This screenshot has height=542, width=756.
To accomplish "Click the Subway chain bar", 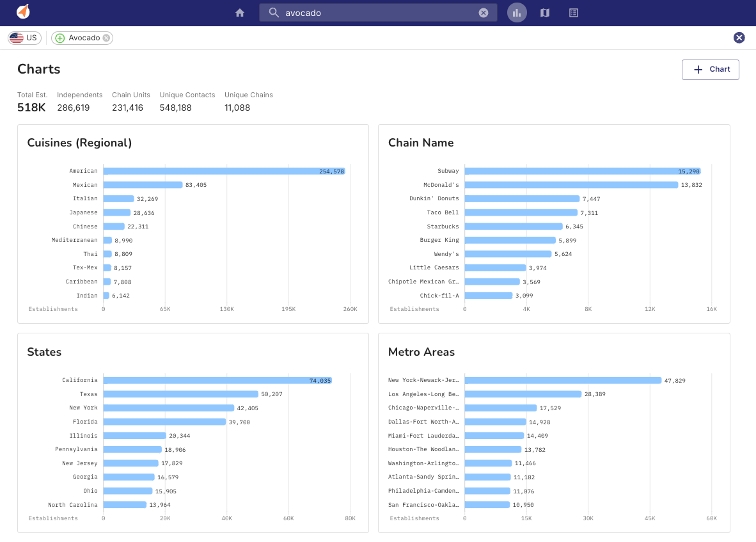I will [x=583, y=171].
